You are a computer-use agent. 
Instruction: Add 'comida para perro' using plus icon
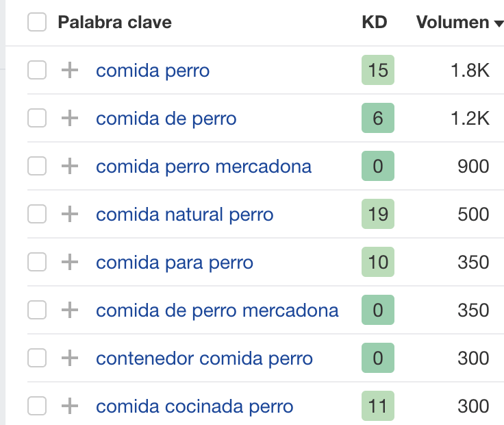(x=70, y=262)
